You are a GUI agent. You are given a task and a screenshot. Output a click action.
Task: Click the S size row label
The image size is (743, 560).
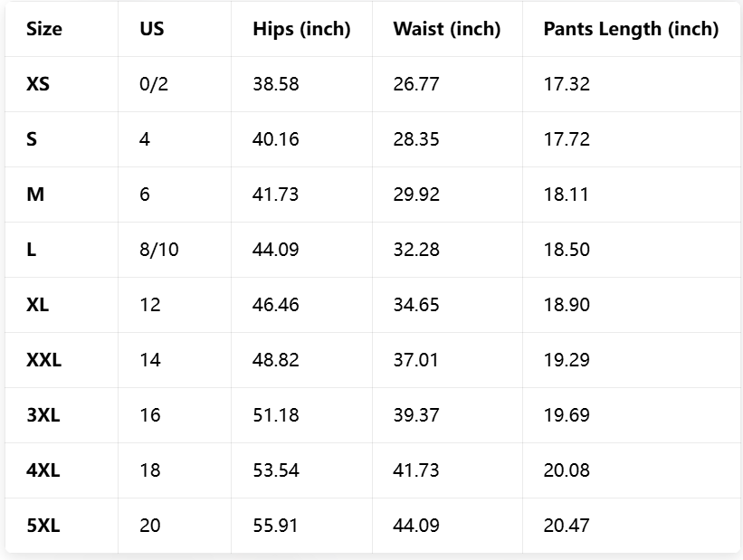(32, 139)
